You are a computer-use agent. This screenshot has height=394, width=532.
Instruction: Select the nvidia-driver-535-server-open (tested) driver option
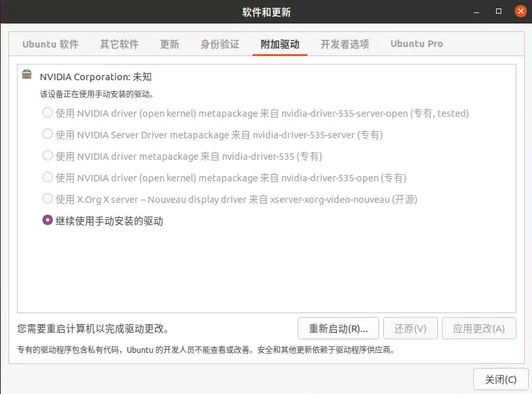coord(48,113)
